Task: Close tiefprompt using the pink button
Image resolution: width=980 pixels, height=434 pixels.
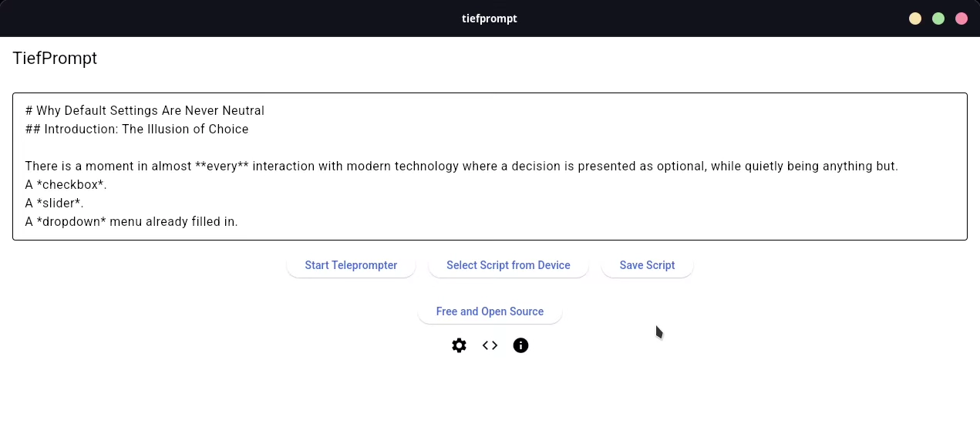Action: coord(961,19)
